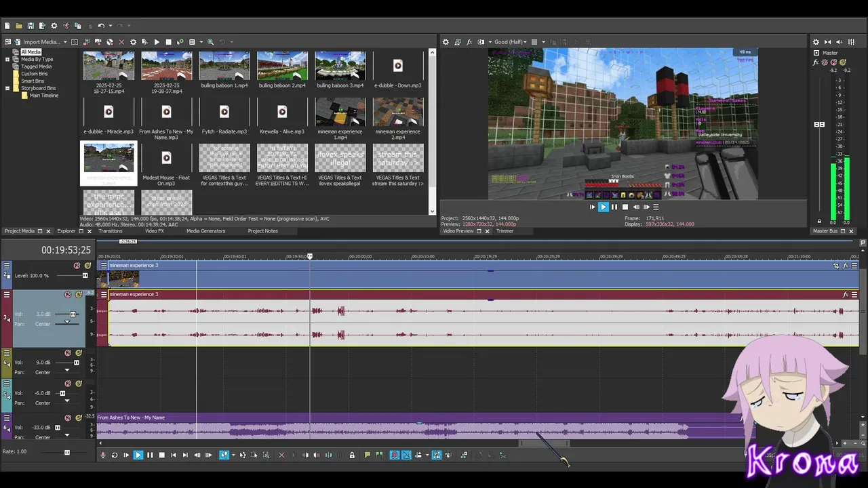Solo audio track 3

point(79,295)
